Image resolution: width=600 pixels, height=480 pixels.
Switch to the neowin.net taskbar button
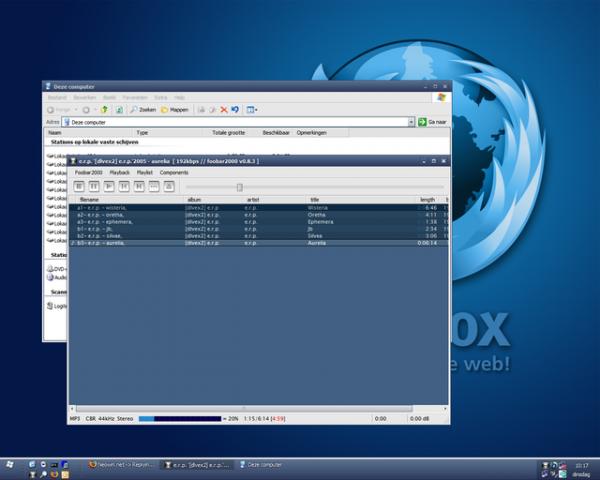120,465
